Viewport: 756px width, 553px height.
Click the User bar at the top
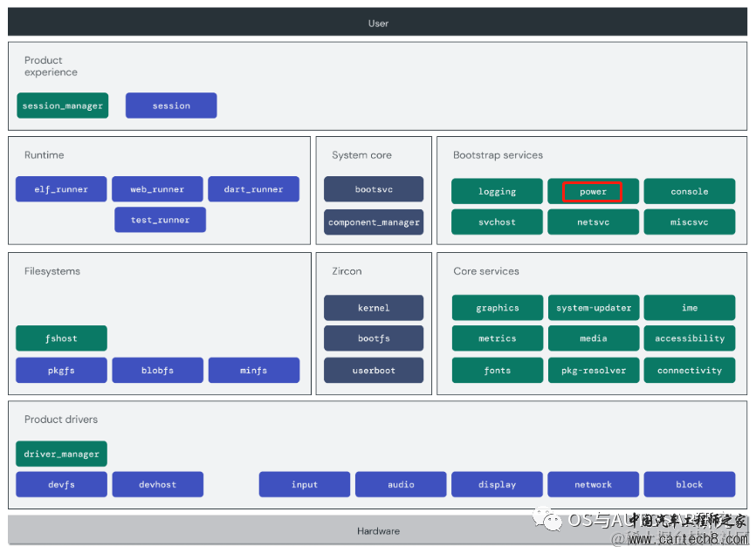[x=377, y=22]
